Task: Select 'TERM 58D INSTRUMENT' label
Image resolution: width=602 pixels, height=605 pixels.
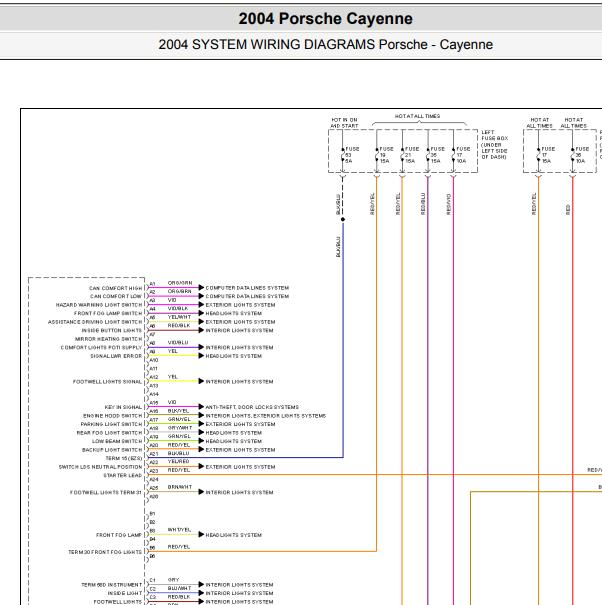Action: (x=112, y=585)
